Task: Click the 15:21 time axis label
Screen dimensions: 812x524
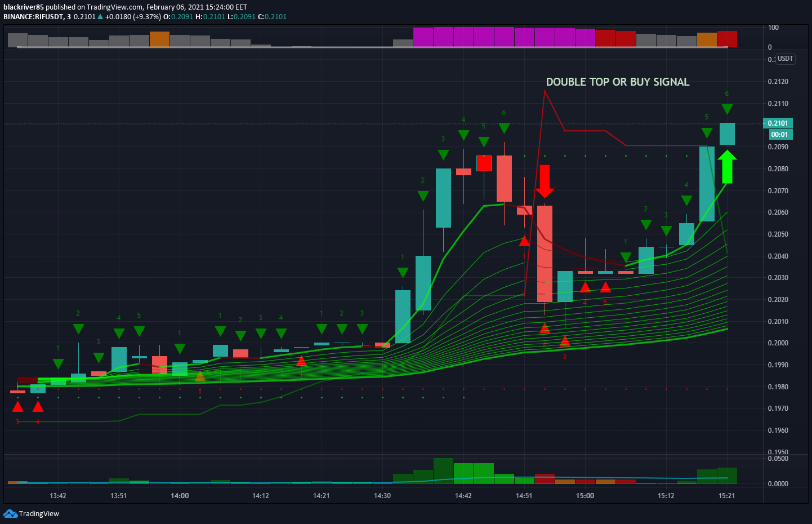Action: tap(727, 496)
